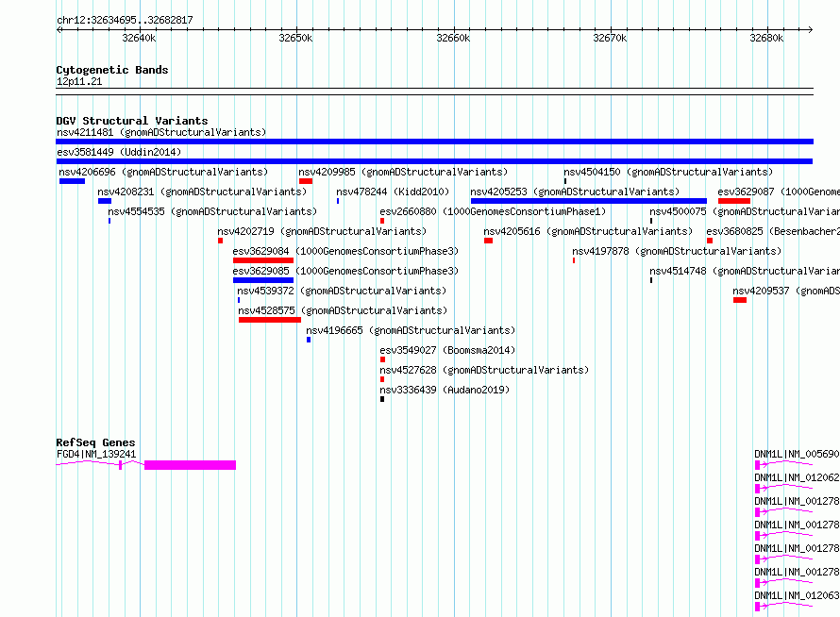Click the esv3581449 (Uddin2014) variant bar
Screen dimensions: 840x617
point(434,161)
